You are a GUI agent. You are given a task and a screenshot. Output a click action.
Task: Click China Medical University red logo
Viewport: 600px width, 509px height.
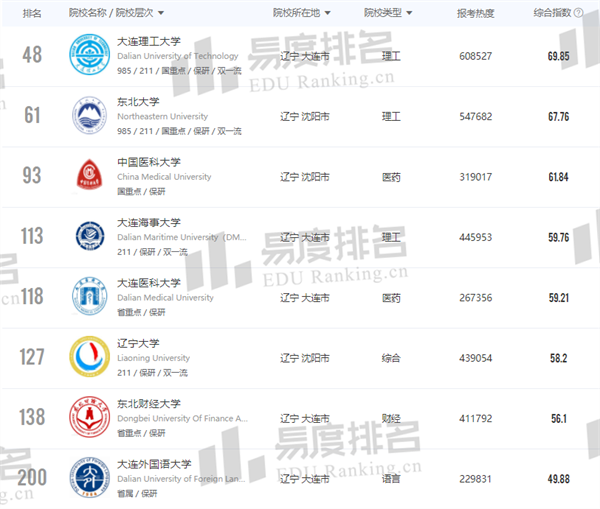[x=90, y=175]
